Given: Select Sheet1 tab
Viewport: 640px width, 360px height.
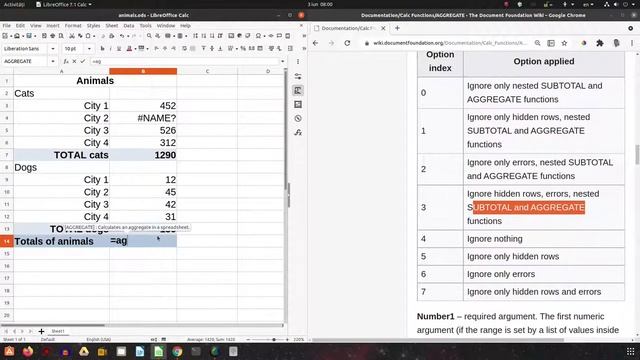Looking at the screenshot, I should (58, 331).
